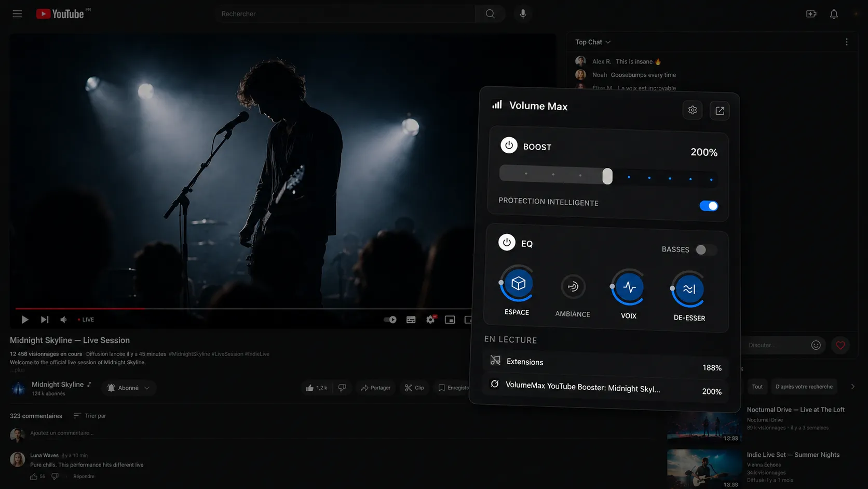This screenshot has height=489, width=868.
Task: Open Indie Live Set — Summer Nights title
Action: [793, 455]
